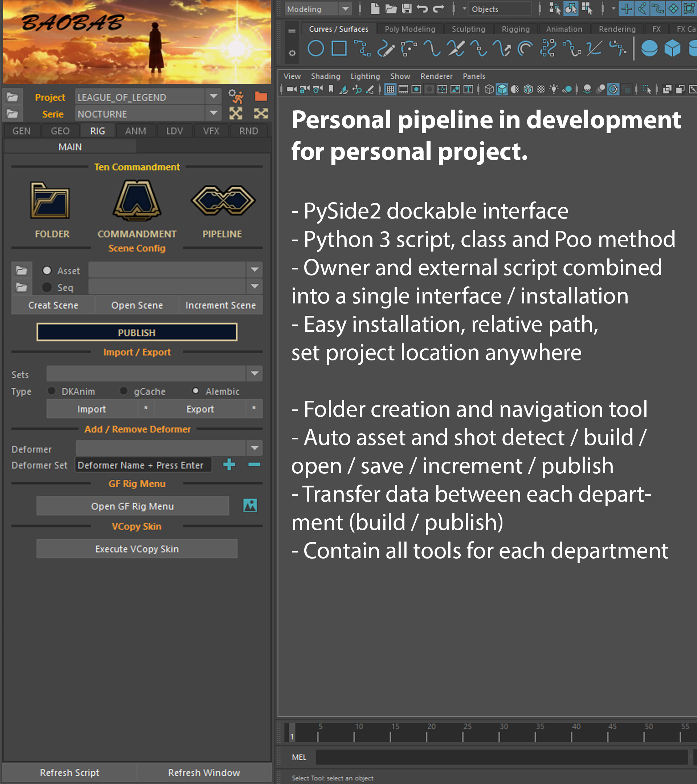The height and width of the screenshot is (784, 697).
Task: Choose the gCache type radio button
Action: pyautogui.click(x=123, y=391)
